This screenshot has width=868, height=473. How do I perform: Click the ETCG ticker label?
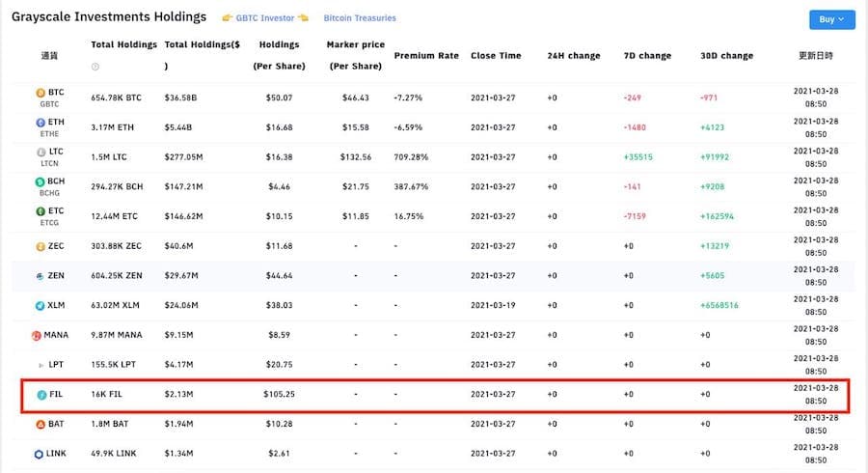[x=49, y=223]
